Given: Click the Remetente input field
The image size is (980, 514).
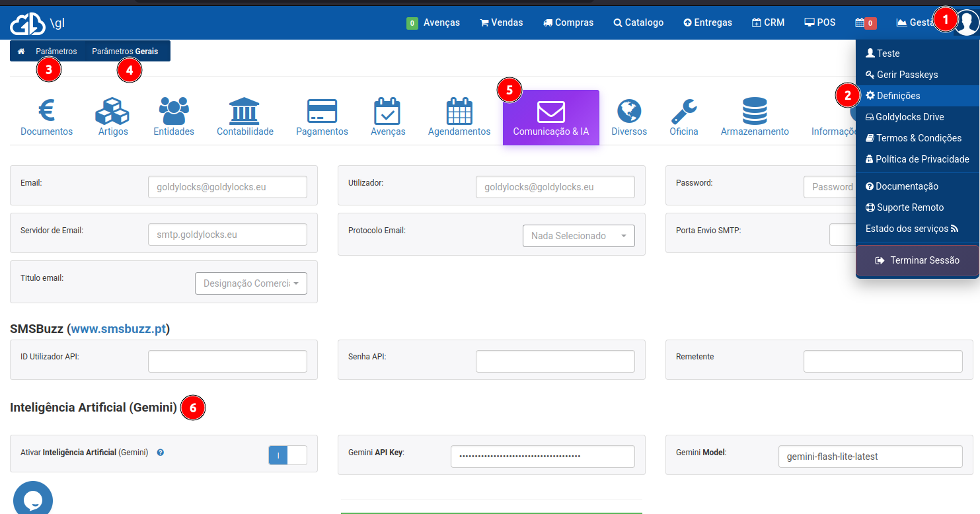Looking at the screenshot, I should (883, 361).
